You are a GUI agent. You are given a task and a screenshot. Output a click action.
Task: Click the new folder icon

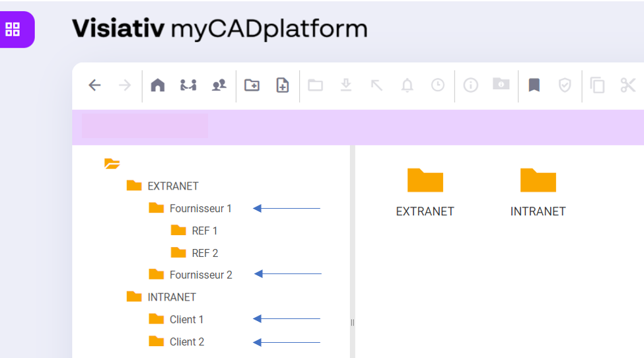pos(252,85)
